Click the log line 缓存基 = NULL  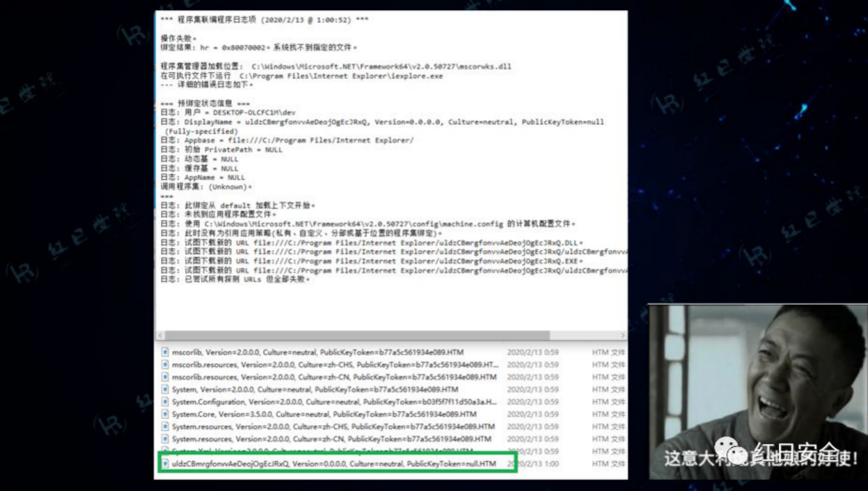(x=199, y=169)
